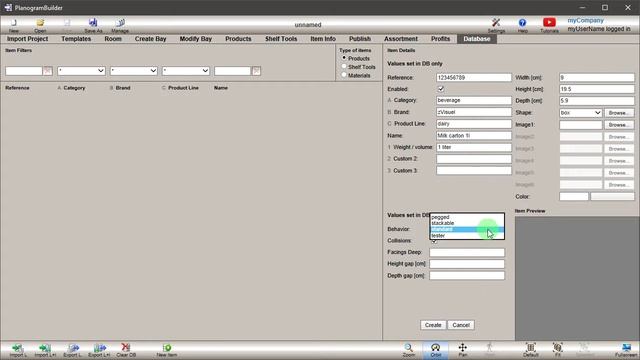The width and height of the screenshot is (640, 360).
Task: Switch to the Templates tab
Action: point(76,39)
